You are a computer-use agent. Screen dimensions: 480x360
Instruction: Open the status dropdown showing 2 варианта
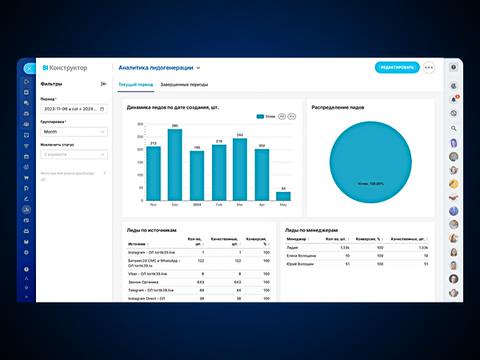click(x=74, y=155)
